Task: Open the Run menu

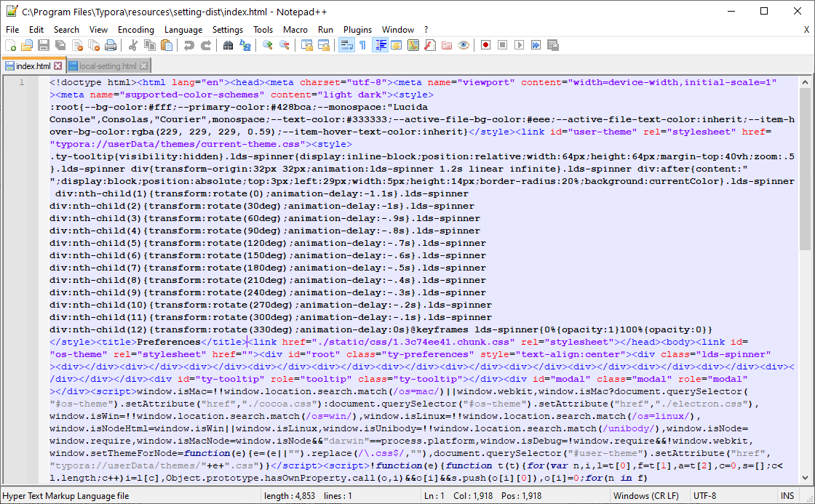Action: tap(325, 30)
